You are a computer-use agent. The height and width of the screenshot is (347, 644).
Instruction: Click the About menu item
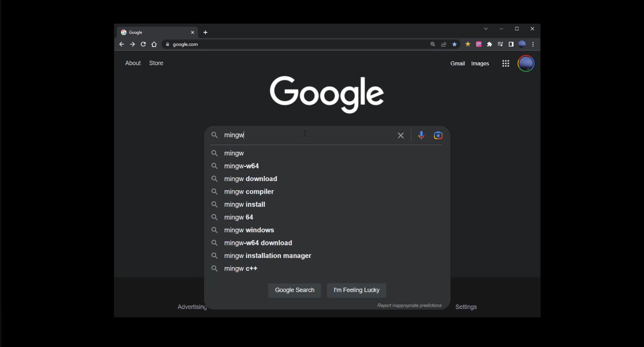[133, 63]
